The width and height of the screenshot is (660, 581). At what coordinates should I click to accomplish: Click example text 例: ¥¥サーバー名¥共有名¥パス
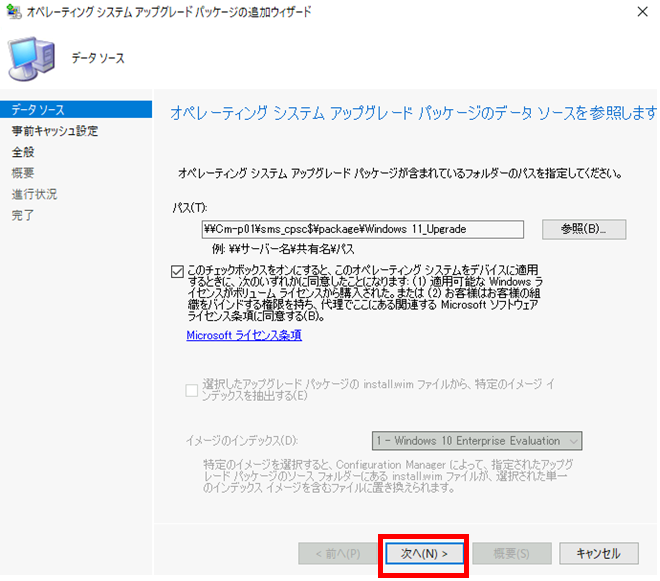pyautogui.click(x=283, y=249)
